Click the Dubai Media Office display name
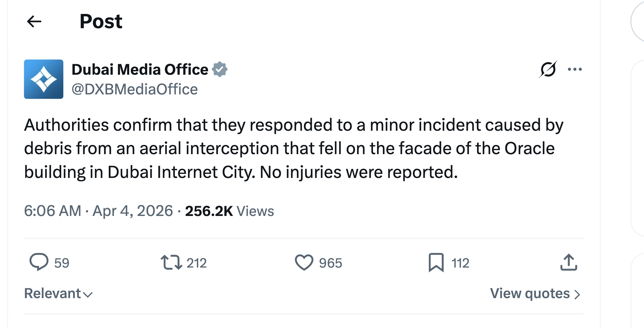This screenshot has width=644, height=328. [x=140, y=70]
